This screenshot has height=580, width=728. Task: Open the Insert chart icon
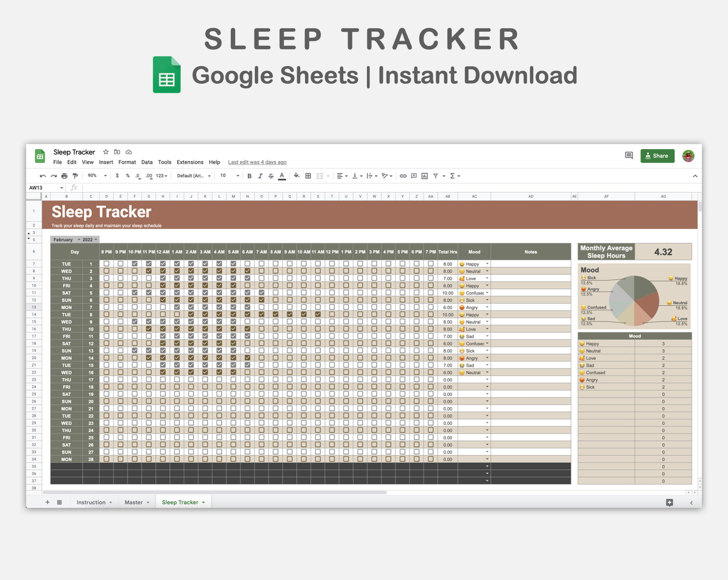click(425, 176)
